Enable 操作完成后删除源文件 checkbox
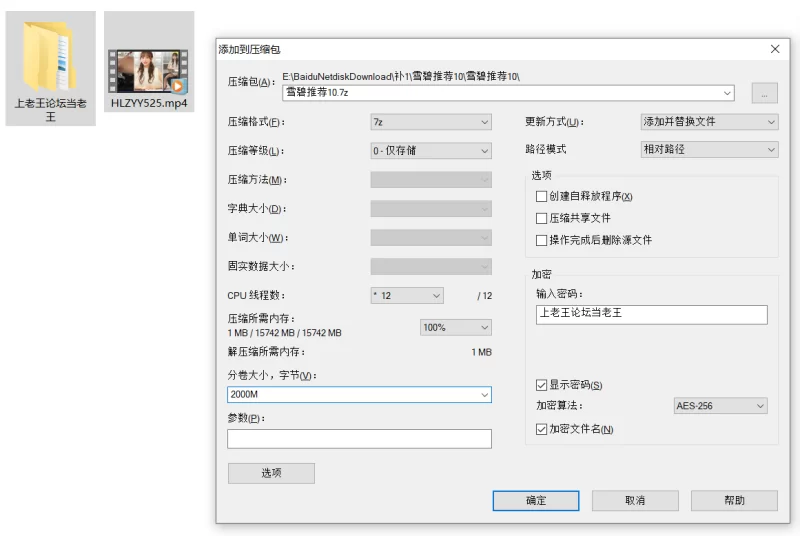This screenshot has height=536, width=800. (x=541, y=240)
